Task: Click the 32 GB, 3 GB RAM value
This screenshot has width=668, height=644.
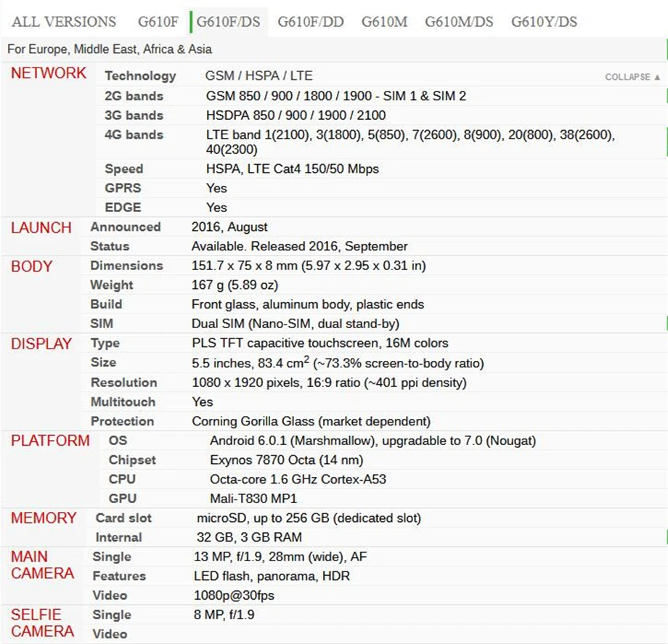Action: tap(250, 537)
